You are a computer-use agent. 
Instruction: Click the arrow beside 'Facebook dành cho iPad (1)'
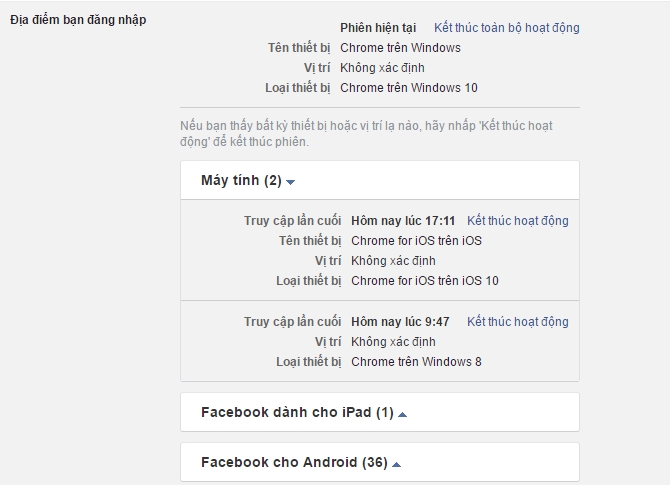(402, 413)
